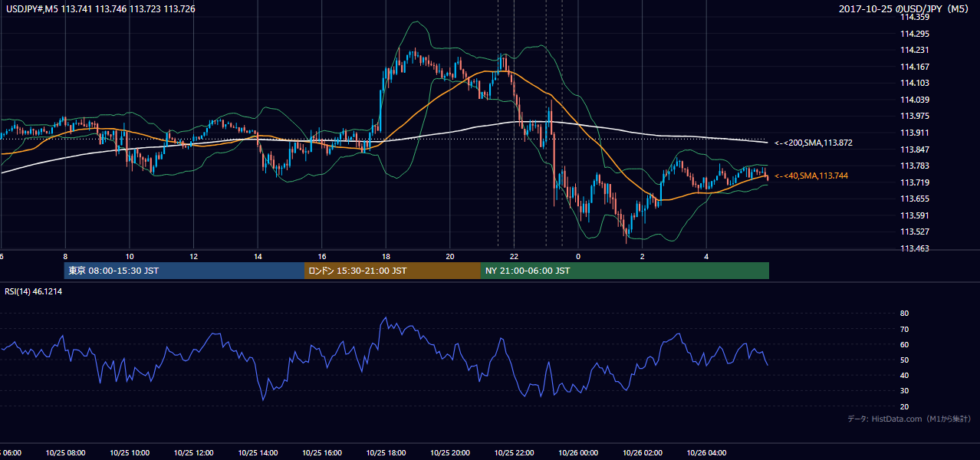Select the 200 SMA label 113.872
This screenshot has height=460, width=980.
click(x=814, y=143)
